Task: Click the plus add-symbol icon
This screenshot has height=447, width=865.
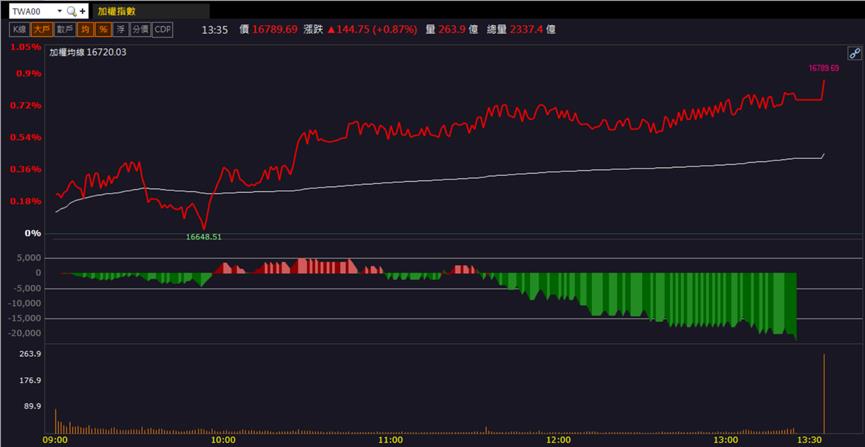Action: [82, 11]
